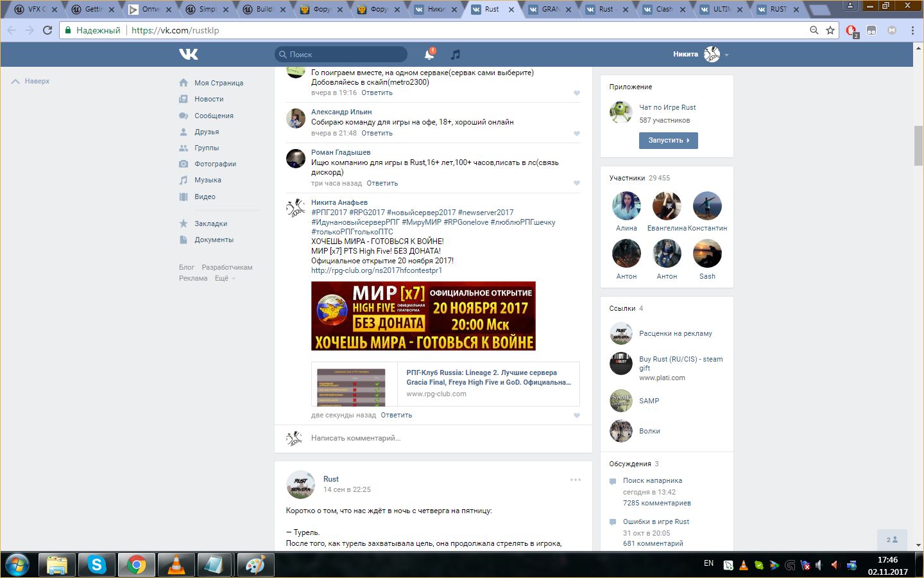Click the Chrome zoom magnifier icon
924x578 pixels.
[814, 30]
